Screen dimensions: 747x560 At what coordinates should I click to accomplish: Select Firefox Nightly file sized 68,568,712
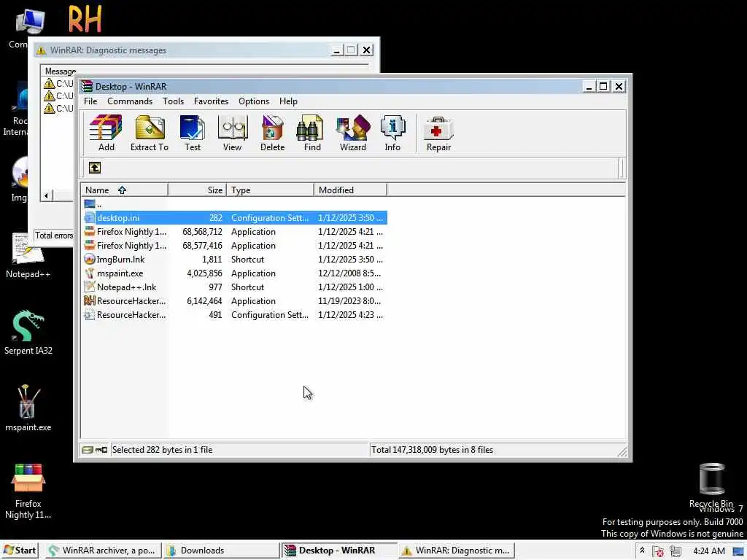coord(235,231)
